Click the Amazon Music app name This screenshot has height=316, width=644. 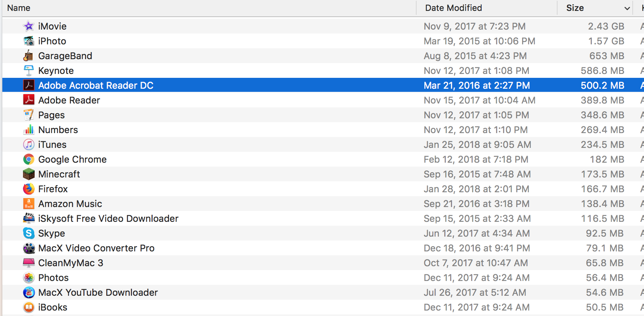tap(70, 204)
